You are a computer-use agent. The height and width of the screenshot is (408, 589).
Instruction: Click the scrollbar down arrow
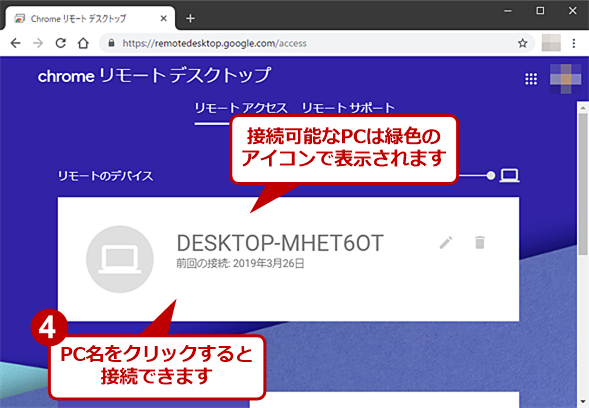(583, 402)
